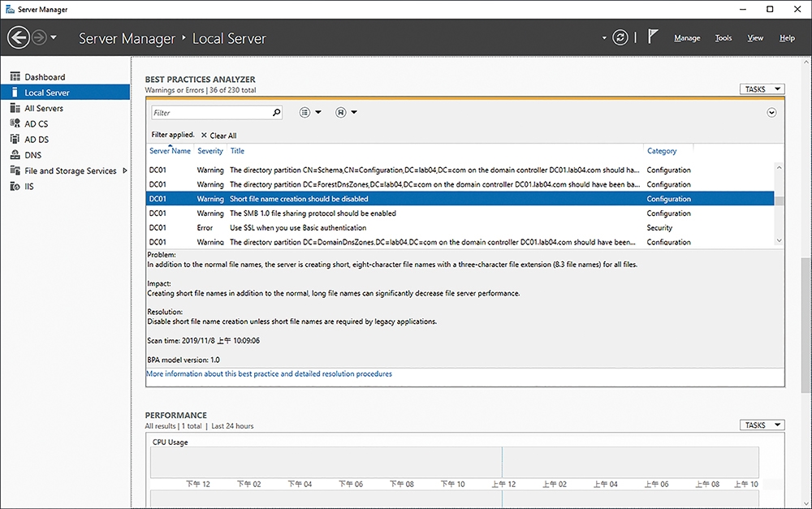Click the AD CS certificate icon
The width and height of the screenshot is (812, 509).
[x=15, y=123]
